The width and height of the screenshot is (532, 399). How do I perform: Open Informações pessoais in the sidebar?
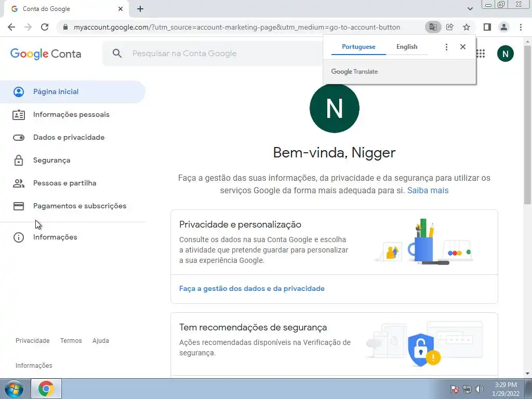[73, 115]
